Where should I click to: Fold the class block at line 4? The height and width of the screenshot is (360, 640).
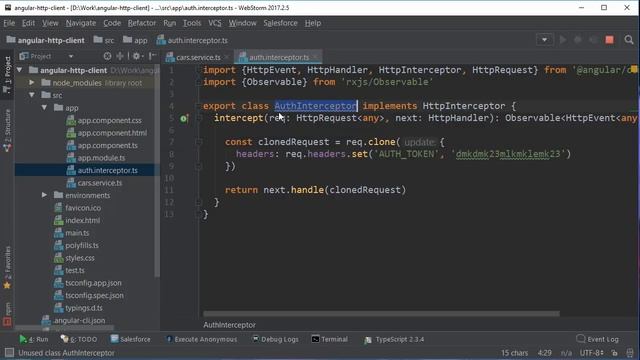198,106
